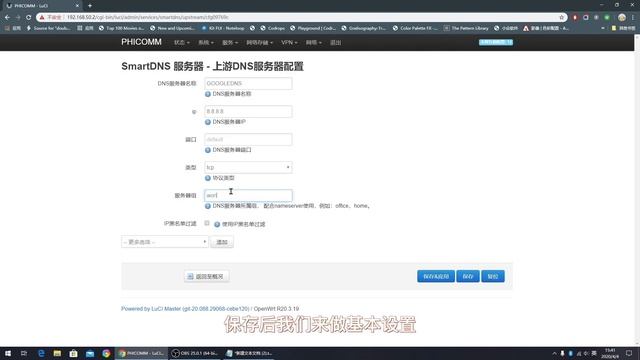Open the third navbar dropdown menu
640x360 pixels.
point(230,42)
